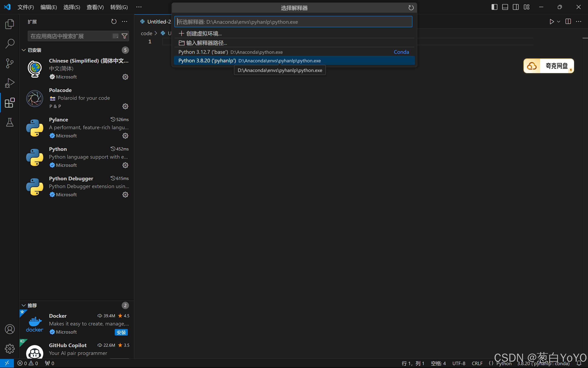Toggle the bottom panel
The width and height of the screenshot is (588, 368).
505,7
